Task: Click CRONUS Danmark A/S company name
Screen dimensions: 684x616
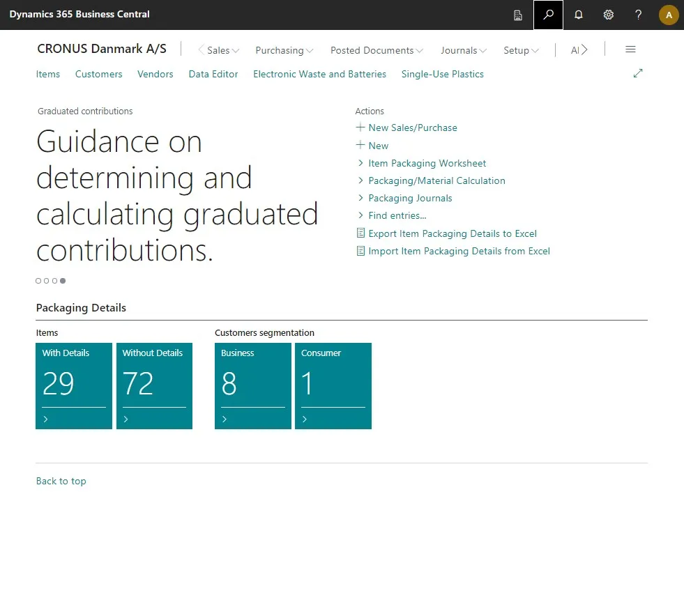Action: click(x=102, y=48)
